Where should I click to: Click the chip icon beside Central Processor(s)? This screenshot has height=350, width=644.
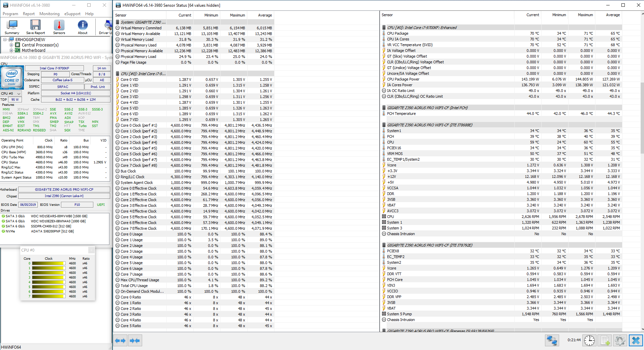point(18,45)
